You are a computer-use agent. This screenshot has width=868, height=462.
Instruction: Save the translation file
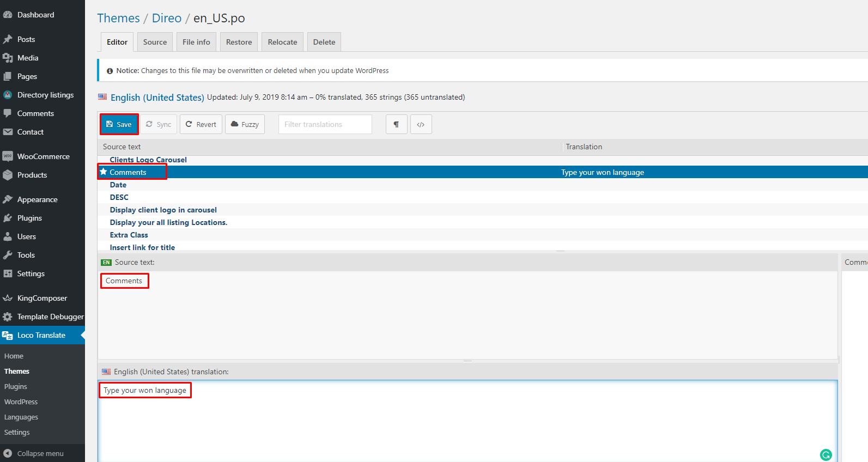tap(119, 124)
